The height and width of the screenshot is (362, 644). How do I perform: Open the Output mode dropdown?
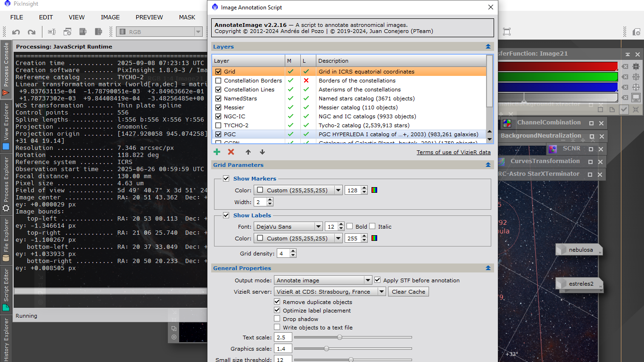[x=323, y=280]
